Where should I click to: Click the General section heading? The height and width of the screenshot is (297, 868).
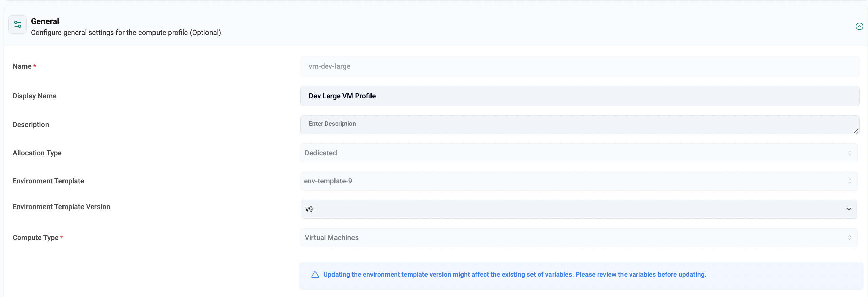coord(45,21)
